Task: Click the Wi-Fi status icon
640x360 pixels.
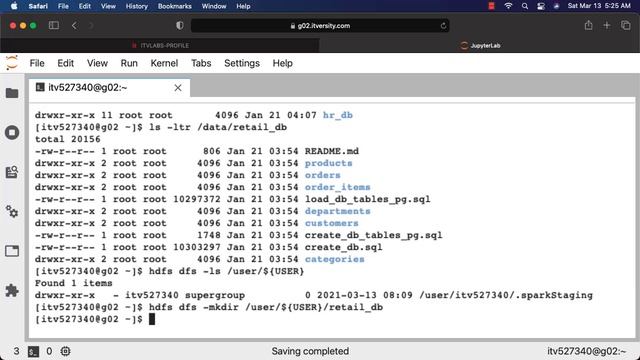Action: click(508, 6)
